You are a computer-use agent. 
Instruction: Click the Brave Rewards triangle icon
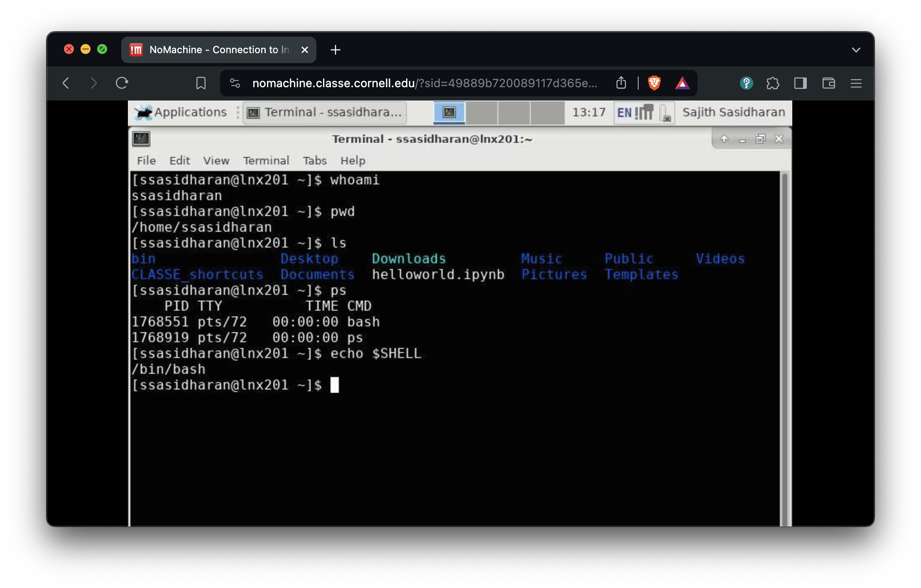click(682, 83)
